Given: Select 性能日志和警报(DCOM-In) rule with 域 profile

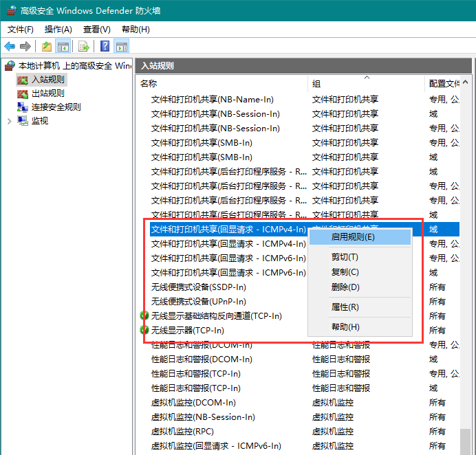Looking at the screenshot, I should pos(202,359).
